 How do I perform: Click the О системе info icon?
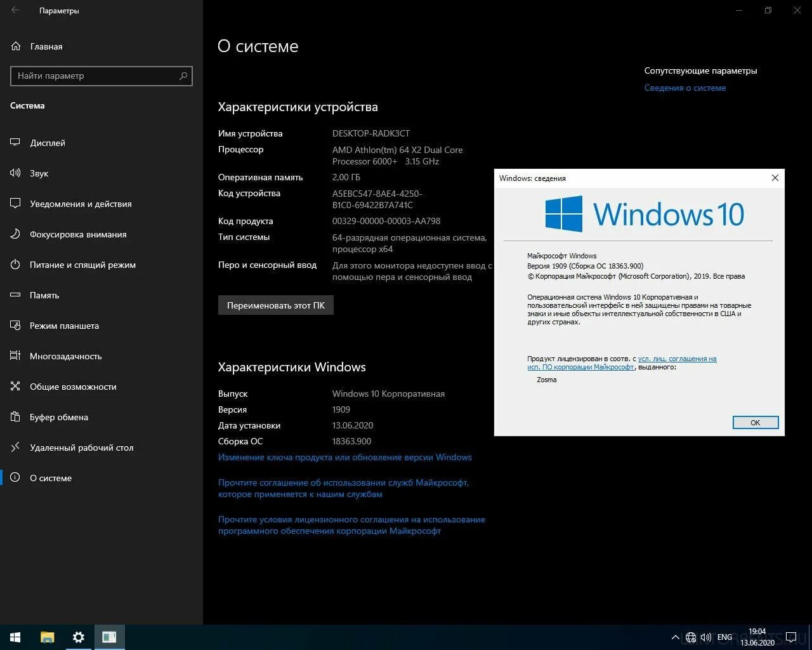coord(16,478)
